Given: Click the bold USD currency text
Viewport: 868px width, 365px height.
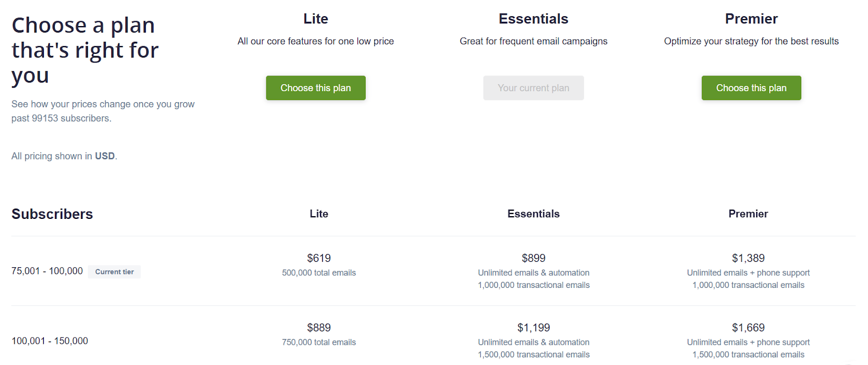Looking at the screenshot, I should tap(105, 156).
